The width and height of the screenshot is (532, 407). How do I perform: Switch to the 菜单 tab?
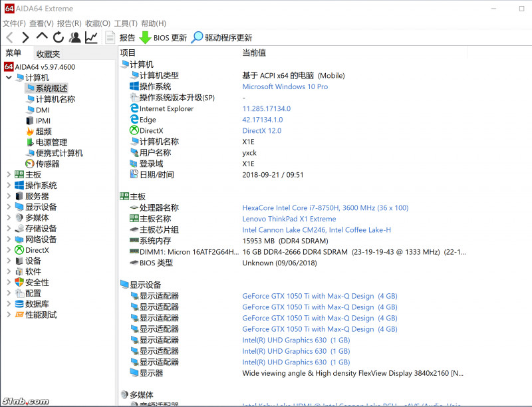click(13, 53)
